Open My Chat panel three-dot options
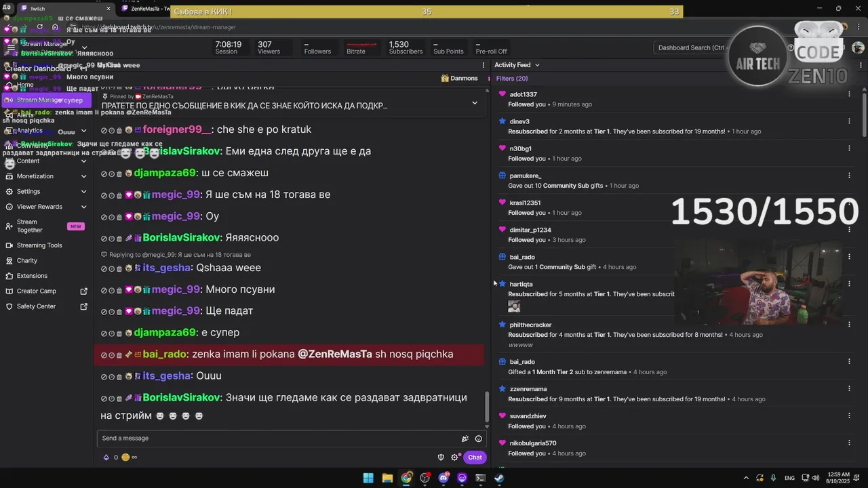 (x=484, y=65)
